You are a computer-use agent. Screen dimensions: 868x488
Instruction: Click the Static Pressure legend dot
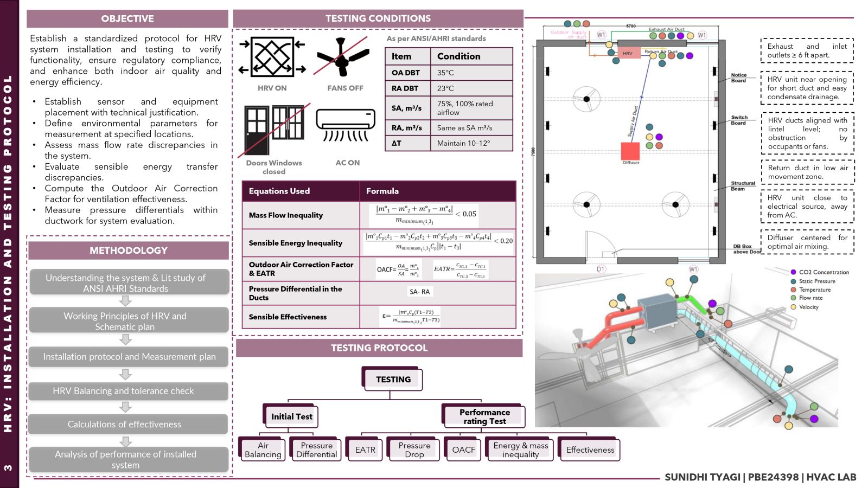point(794,281)
